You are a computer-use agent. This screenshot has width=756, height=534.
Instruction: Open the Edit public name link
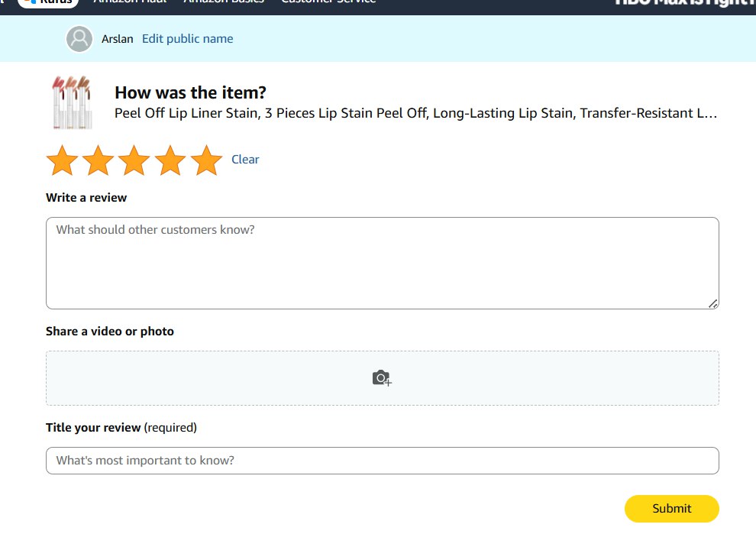tap(187, 39)
